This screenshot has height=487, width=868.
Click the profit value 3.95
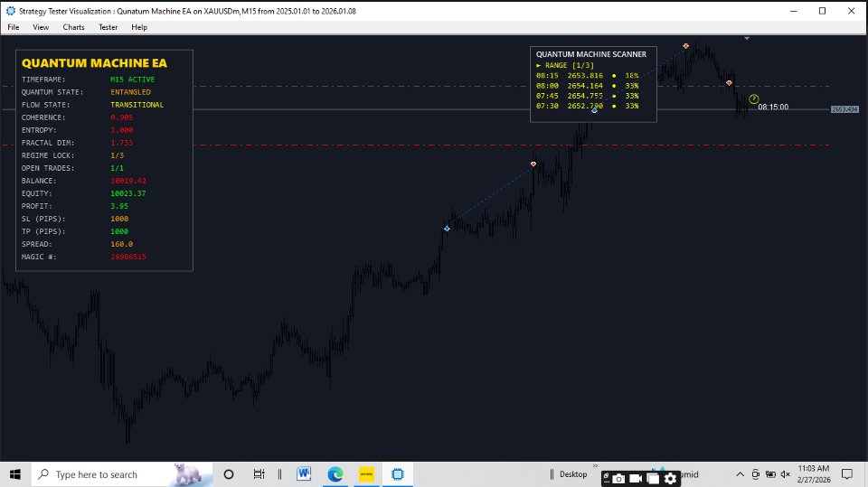119,206
